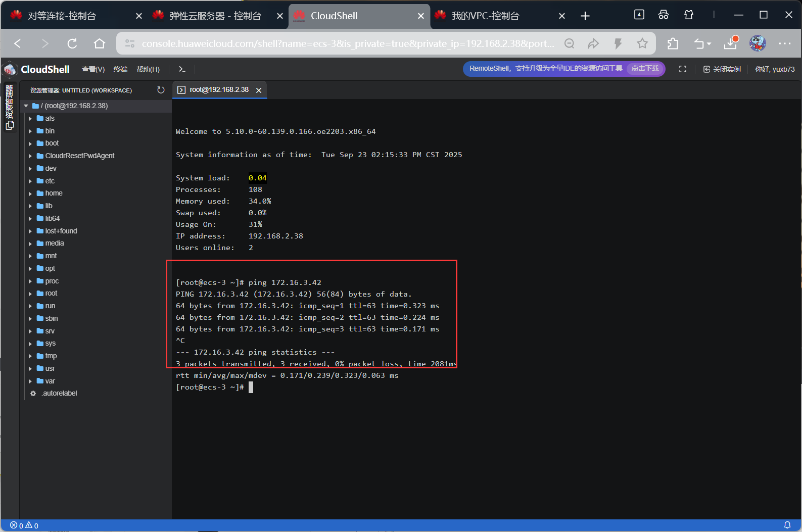Open the 终端 menu
The width and height of the screenshot is (802, 532).
click(120, 69)
